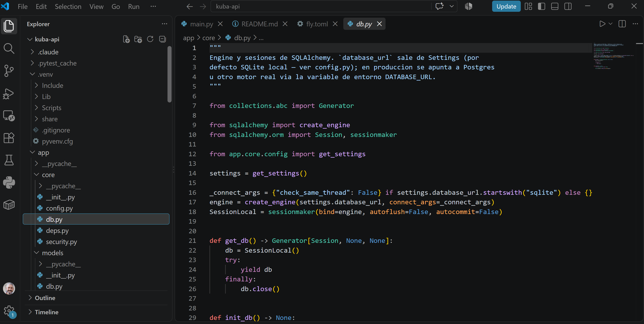Screen dimensions: 644x324
Task: Open the Extensions view icon
Action: point(9,138)
